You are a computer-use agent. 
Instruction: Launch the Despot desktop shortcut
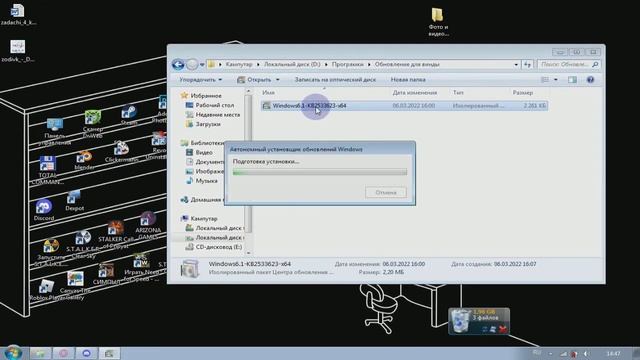74,200
